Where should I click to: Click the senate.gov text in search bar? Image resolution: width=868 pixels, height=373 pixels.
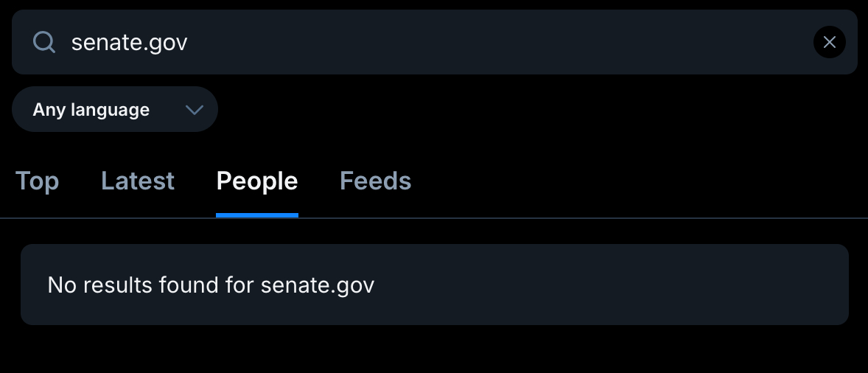click(129, 42)
